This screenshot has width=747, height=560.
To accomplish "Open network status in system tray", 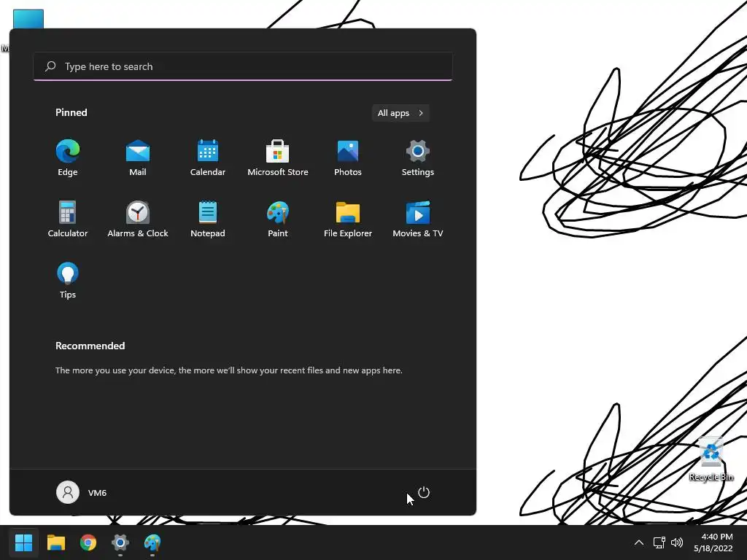I will pos(659,542).
